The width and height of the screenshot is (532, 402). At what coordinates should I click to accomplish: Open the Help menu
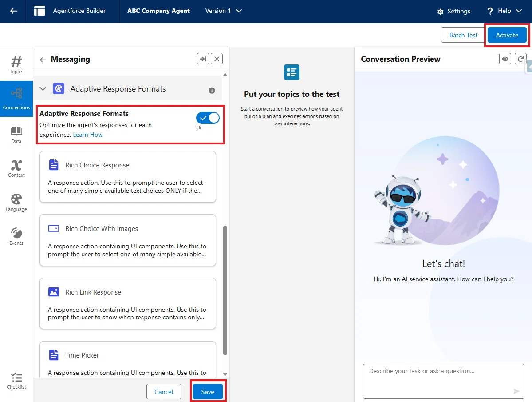(504, 11)
